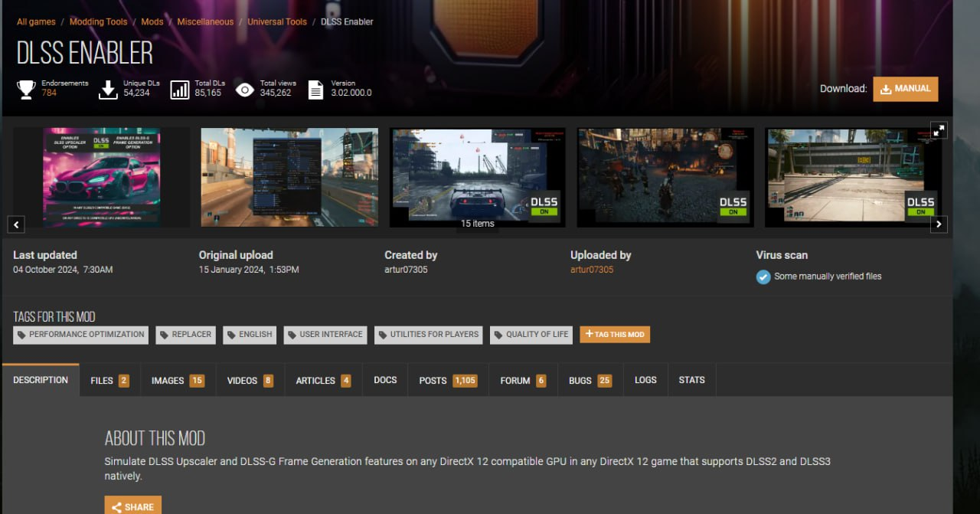Screen dimensions: 980x514
Task: Switch to the Posts tab
Action: [448, 380]
